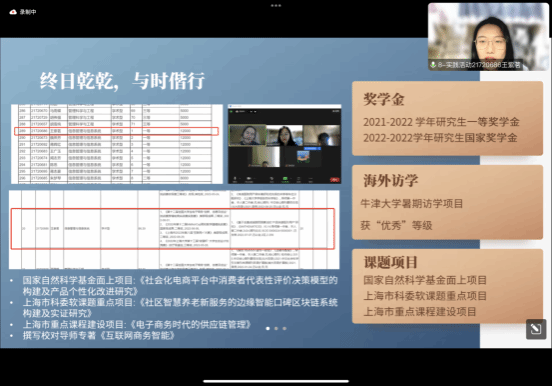Select the first white page indicator dot
The image size is (552, 386).
268,328
